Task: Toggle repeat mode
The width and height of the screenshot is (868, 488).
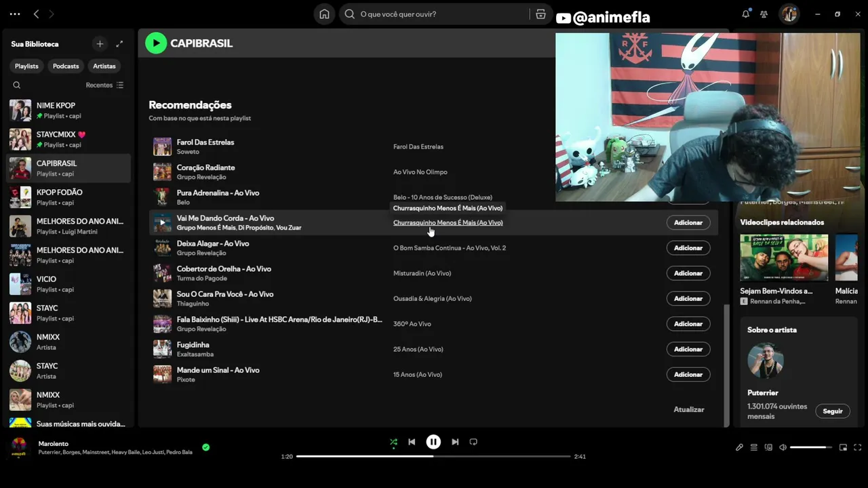Action: tap(473, 442)
